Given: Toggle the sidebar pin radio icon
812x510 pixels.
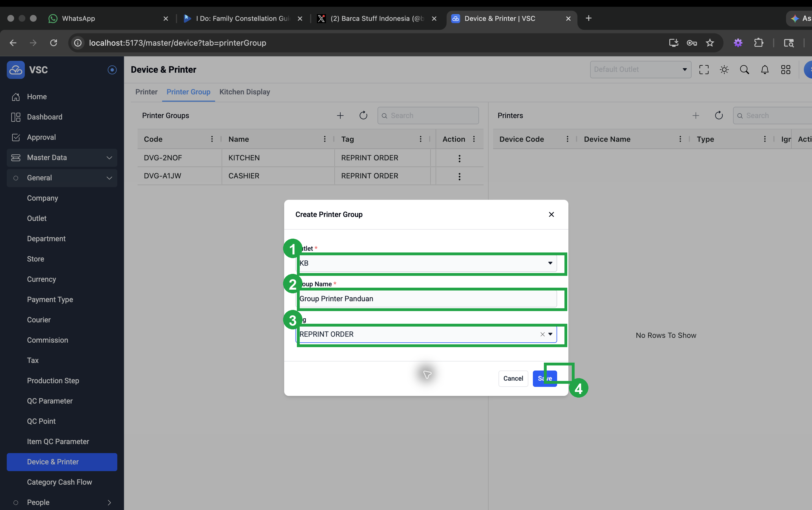Looking at the screenshot, I should click(112, 69).
